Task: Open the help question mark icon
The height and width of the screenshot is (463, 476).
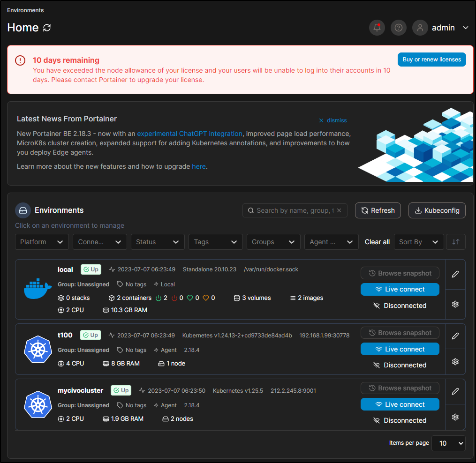Action: tap(398, 28)
